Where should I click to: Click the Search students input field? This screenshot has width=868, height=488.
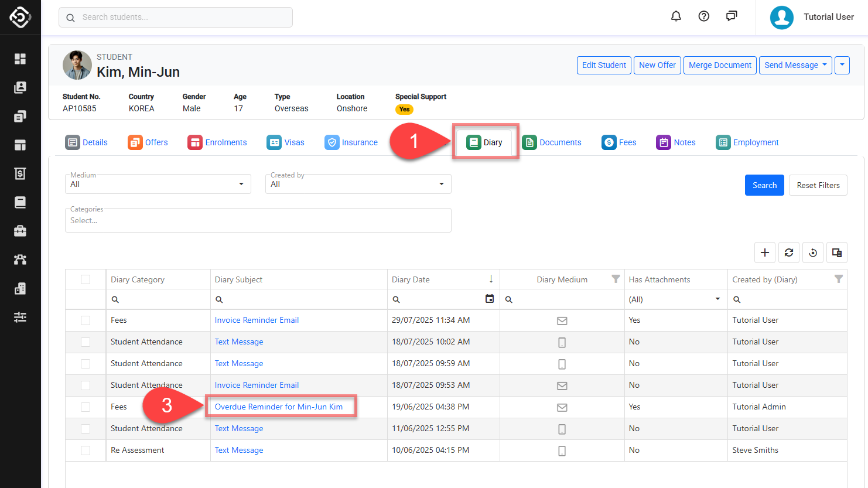pos(176,18)
